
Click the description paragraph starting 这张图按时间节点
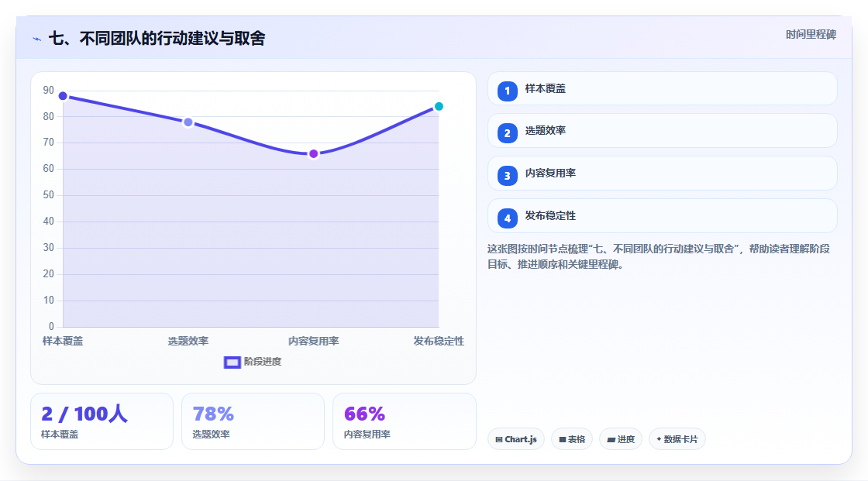[659, 256]
